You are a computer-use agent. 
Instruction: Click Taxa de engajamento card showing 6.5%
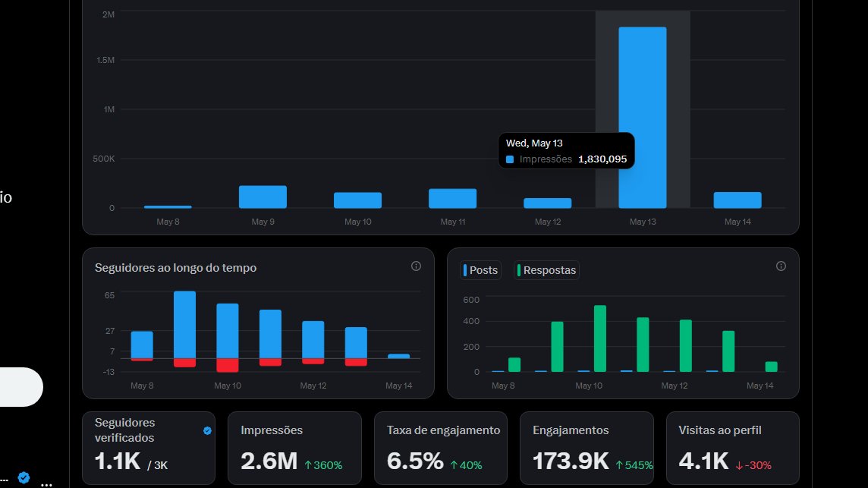(441, 448)
